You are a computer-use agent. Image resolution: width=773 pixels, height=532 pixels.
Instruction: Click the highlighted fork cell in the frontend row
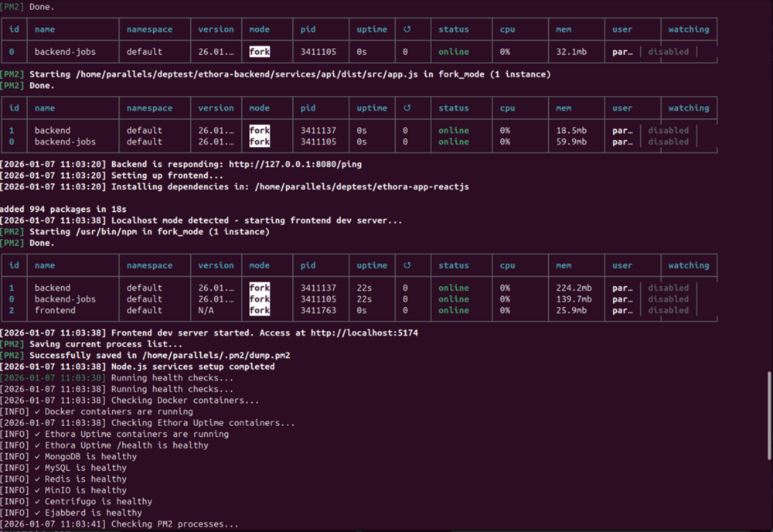259,311
